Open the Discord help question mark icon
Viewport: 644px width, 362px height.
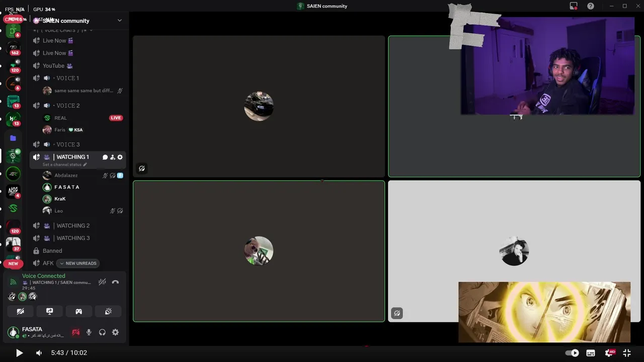click(x=591, y=6)
